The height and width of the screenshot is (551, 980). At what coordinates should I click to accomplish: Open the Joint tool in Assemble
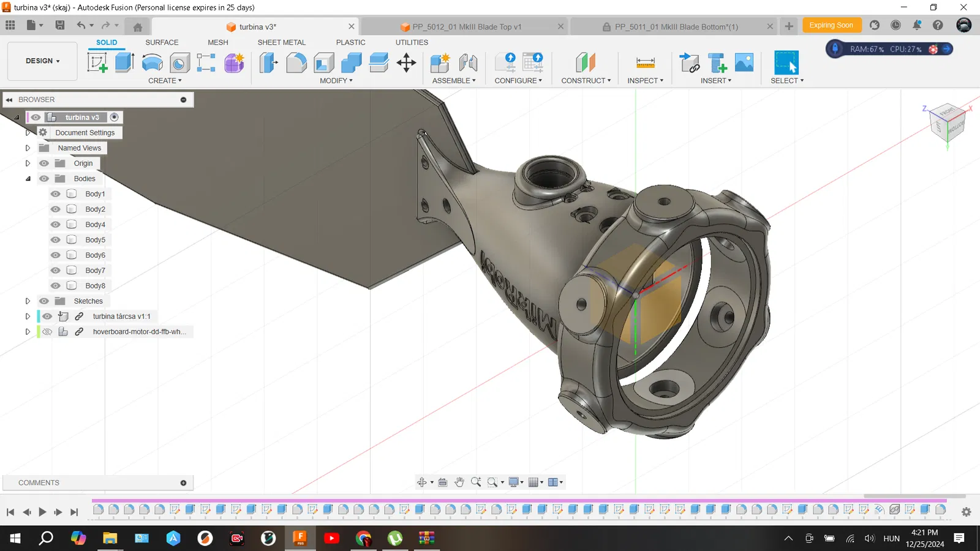click(468, 62)
